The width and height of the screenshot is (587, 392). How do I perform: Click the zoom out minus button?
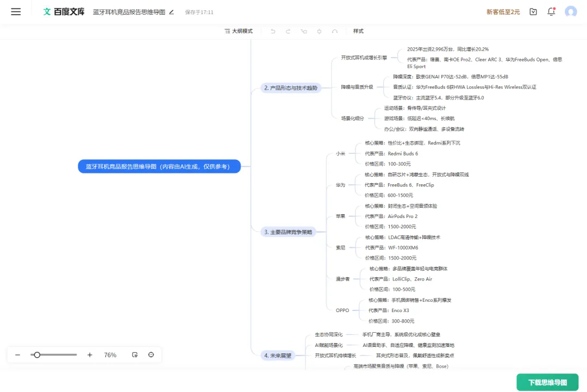pos(17,354)
